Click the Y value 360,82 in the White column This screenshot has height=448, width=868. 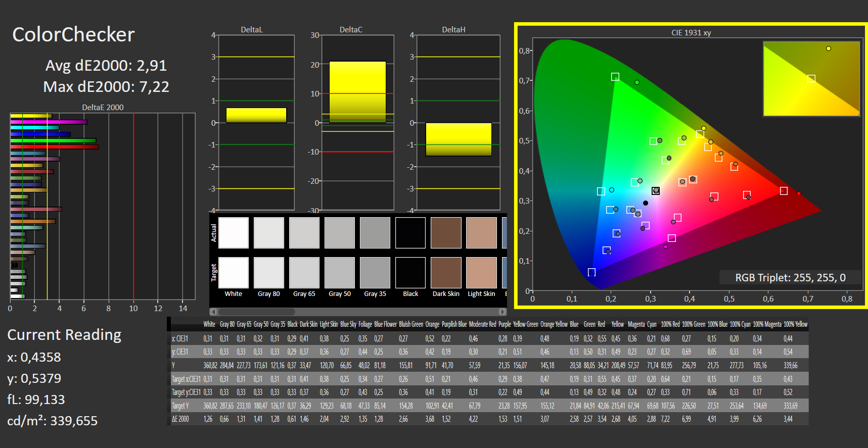pyautogui.click(x=210, y=365)
